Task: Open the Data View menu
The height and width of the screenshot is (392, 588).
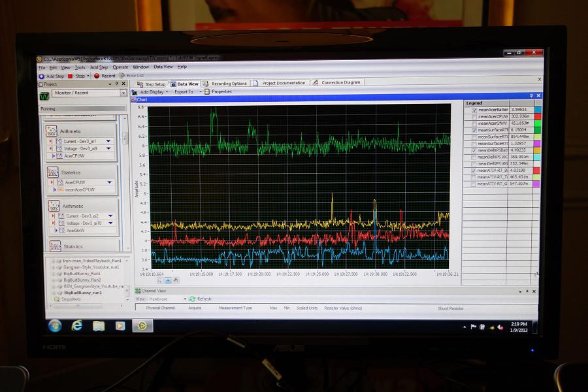Action: point(163,67)
